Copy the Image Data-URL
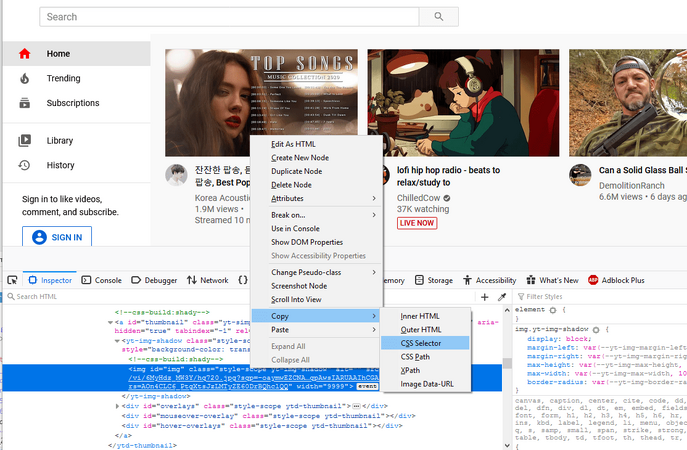This screenshot has height=450, width=687. tap(425, 384)
